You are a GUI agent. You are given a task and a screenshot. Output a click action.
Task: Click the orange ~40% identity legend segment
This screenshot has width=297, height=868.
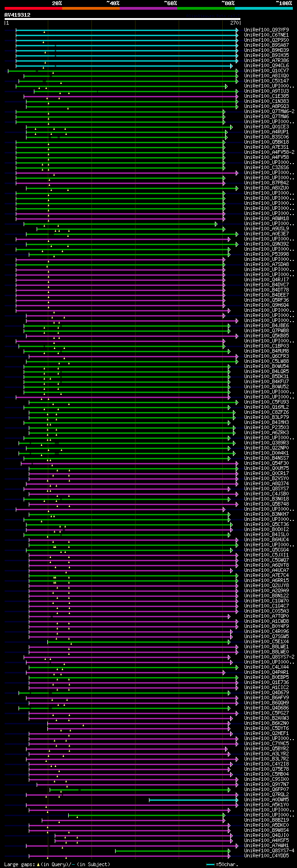(x=90, y=8)
